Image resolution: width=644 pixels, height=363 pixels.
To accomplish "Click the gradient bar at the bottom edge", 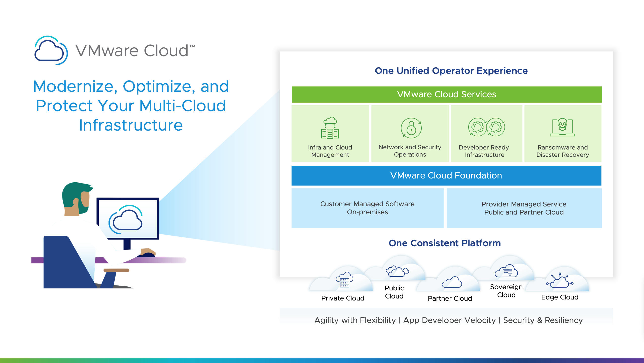I will [322, 361].
